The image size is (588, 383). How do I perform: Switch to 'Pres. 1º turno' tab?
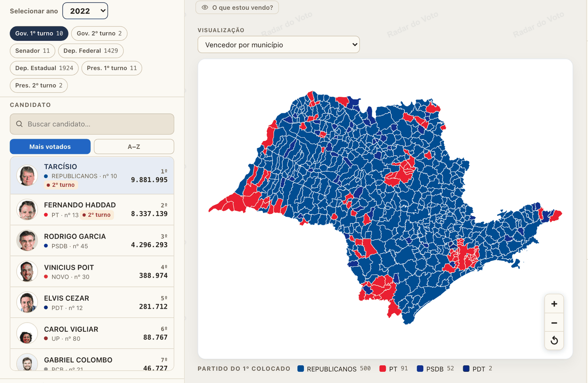tap(112, 68)
